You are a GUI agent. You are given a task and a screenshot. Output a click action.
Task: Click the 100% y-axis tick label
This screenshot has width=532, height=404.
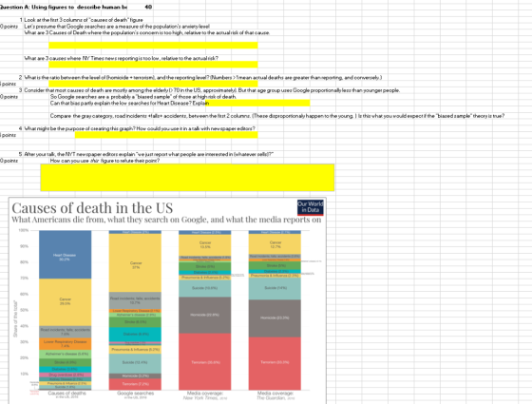tap(24, 230)
